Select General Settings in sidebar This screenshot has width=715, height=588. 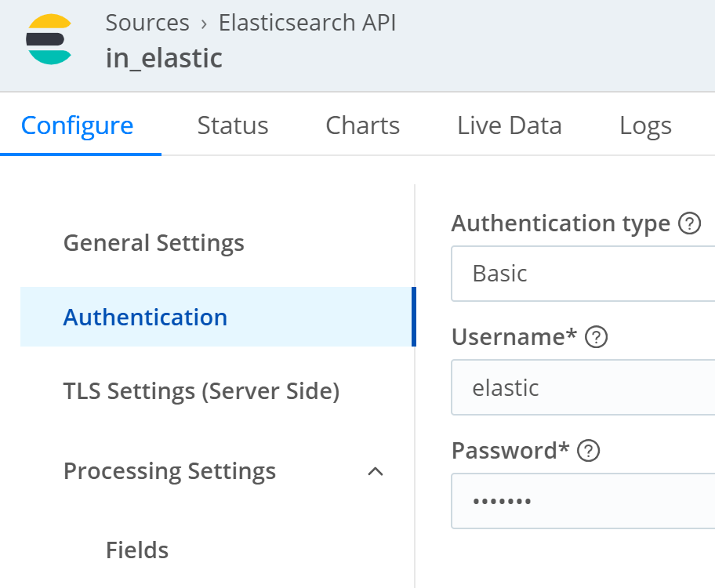(154, 243)
